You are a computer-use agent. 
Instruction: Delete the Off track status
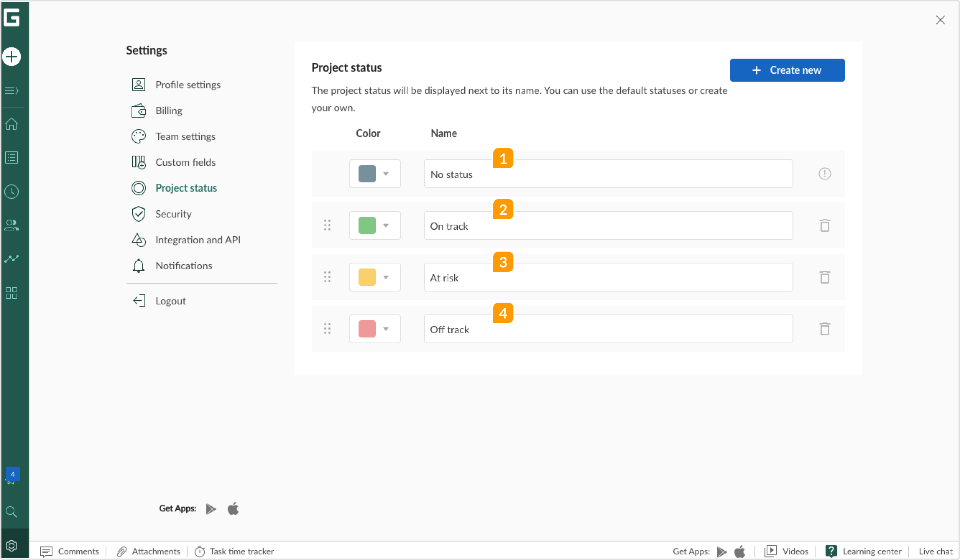(x=824, y=329)
